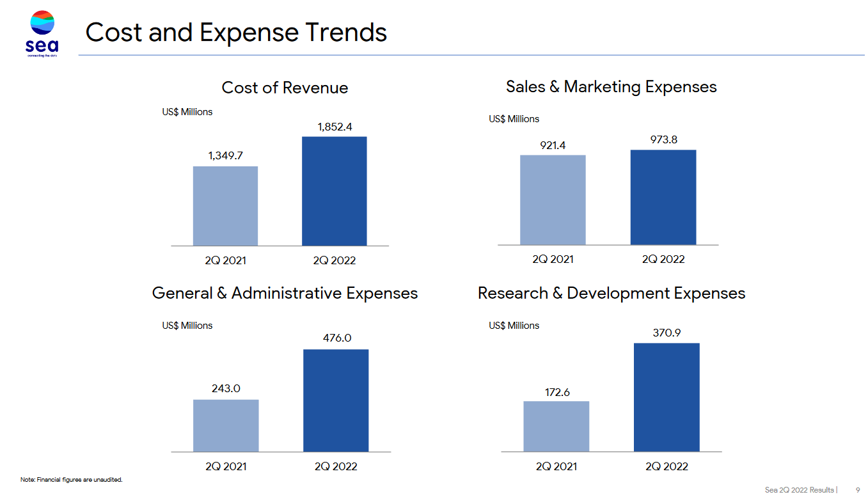
Task: Click the value label 370.9
Action: [x=667, y=333]
